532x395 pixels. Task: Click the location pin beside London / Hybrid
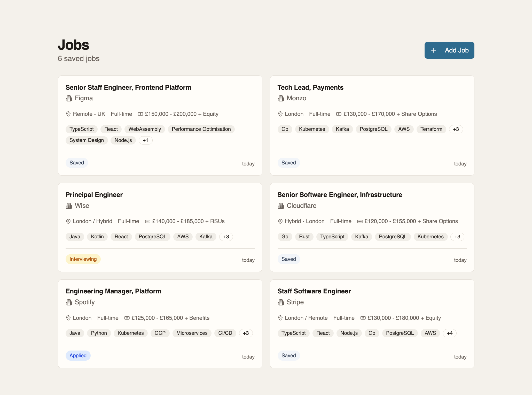68,222
